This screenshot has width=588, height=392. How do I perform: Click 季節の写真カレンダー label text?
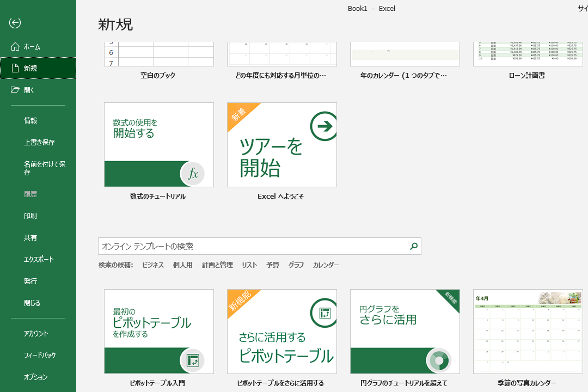[527, 383]
